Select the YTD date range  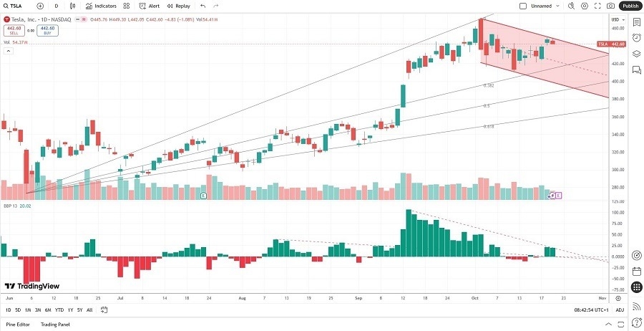pos(59,310)
